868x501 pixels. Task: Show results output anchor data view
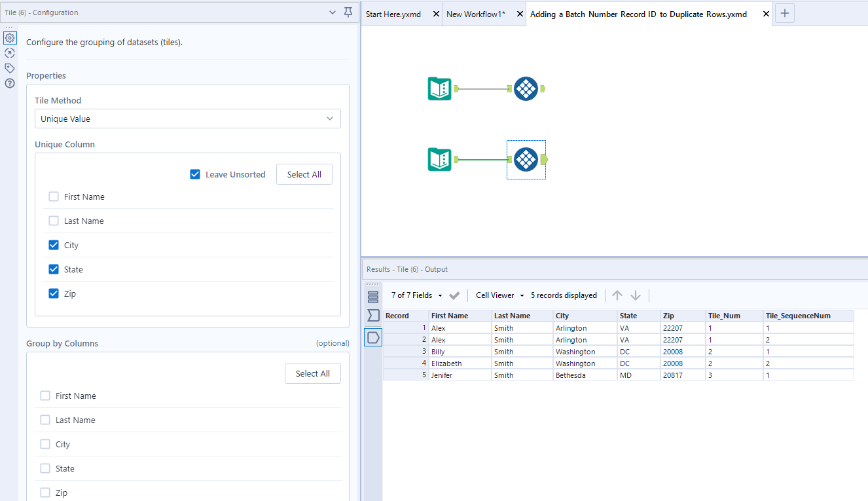(373, 337)
